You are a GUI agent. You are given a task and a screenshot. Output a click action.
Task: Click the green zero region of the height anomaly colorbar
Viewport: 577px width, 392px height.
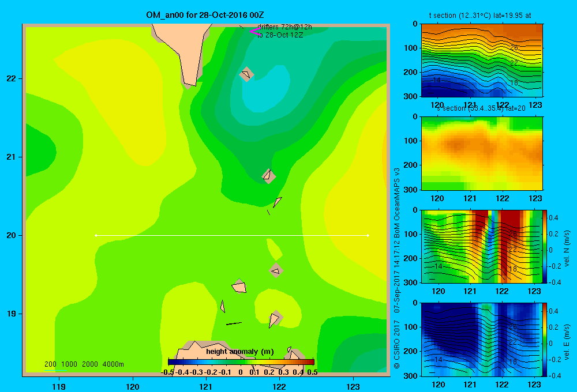(241, 361)
